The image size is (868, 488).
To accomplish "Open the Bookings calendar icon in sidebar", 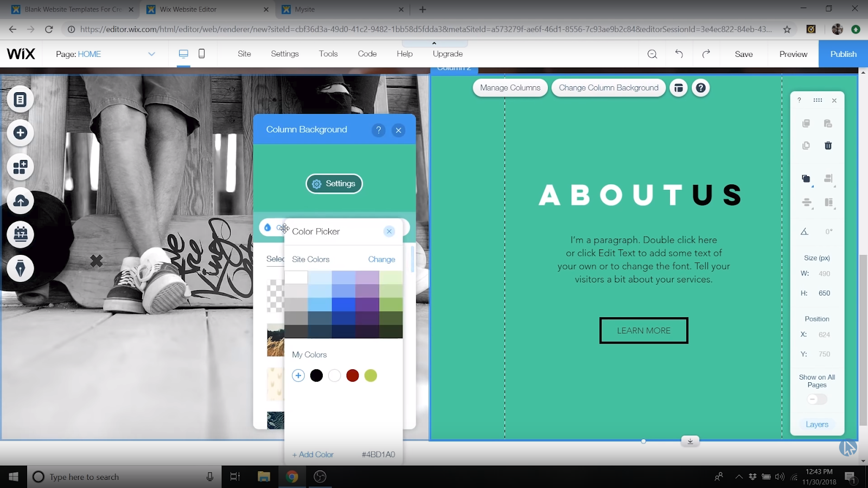I will pyautogui.click(x=20, y=235).
